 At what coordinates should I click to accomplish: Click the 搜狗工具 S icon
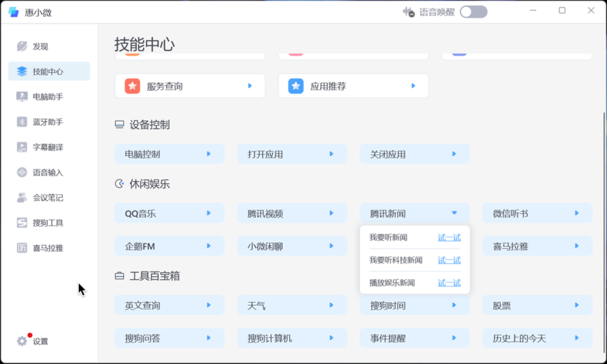[22, 223]
